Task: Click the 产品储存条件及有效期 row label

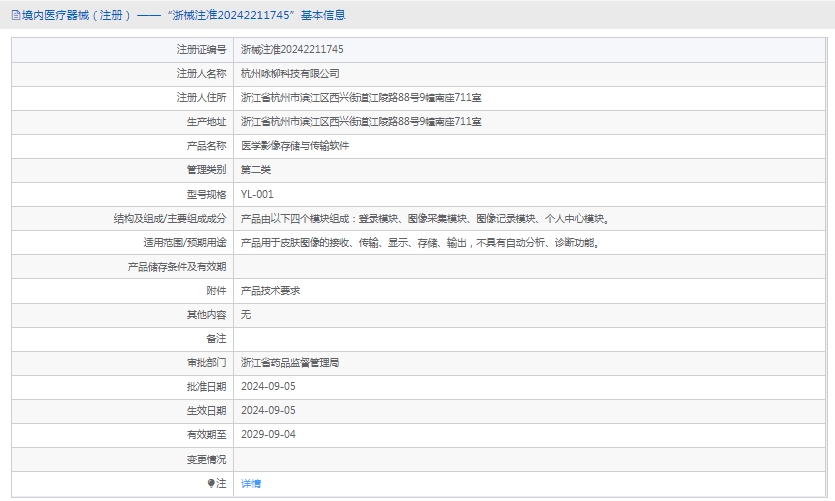Action: (x=176, y=266)
